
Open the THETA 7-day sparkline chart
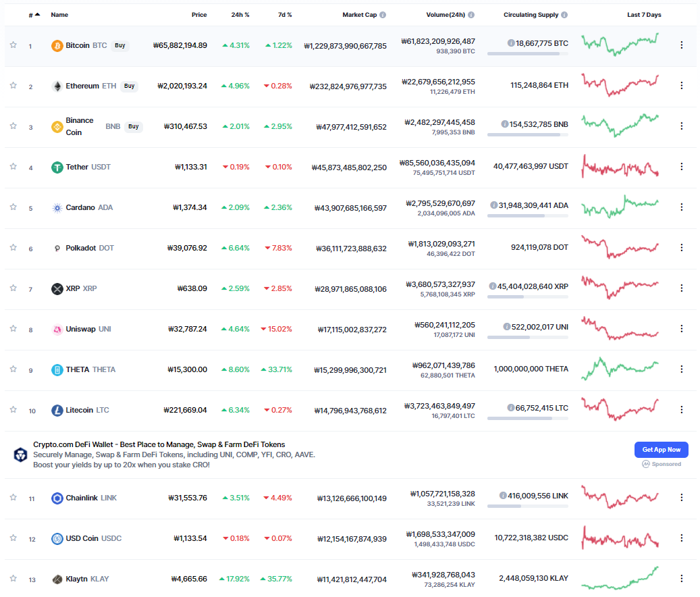(620, 369)
